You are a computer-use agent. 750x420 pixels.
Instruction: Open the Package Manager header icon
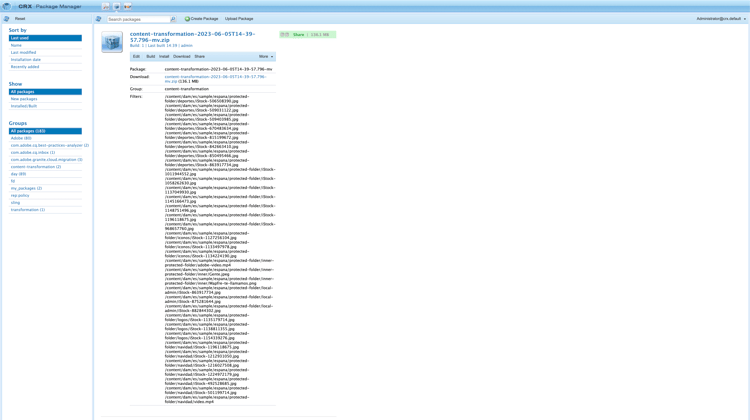coord(117,6)
